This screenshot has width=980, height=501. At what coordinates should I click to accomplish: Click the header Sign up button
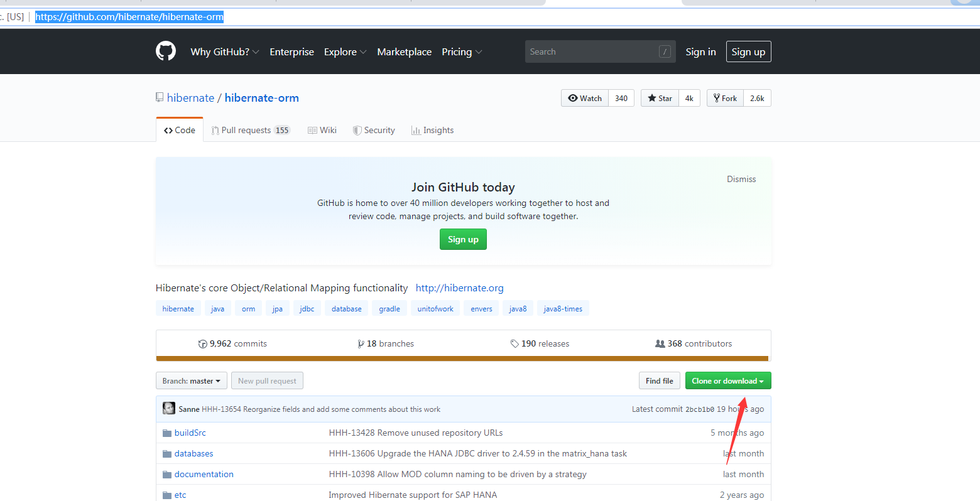[748, 51]
